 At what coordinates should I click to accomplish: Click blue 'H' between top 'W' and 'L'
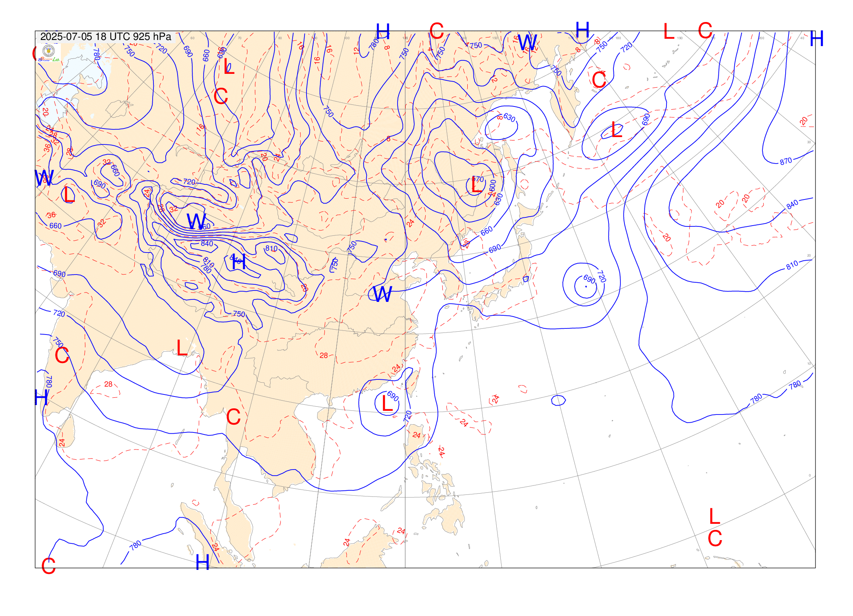[x=582, y=29]
